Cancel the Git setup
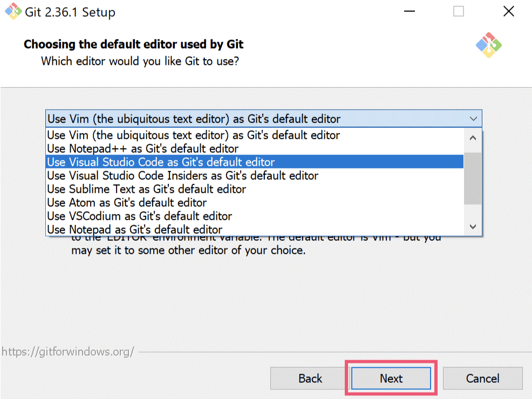532x399 pixels. click(483, 378)
